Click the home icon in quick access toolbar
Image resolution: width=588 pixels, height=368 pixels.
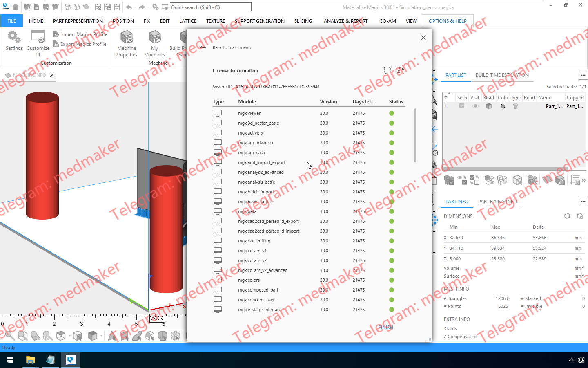pyautogui.click(x=16, y=7)
